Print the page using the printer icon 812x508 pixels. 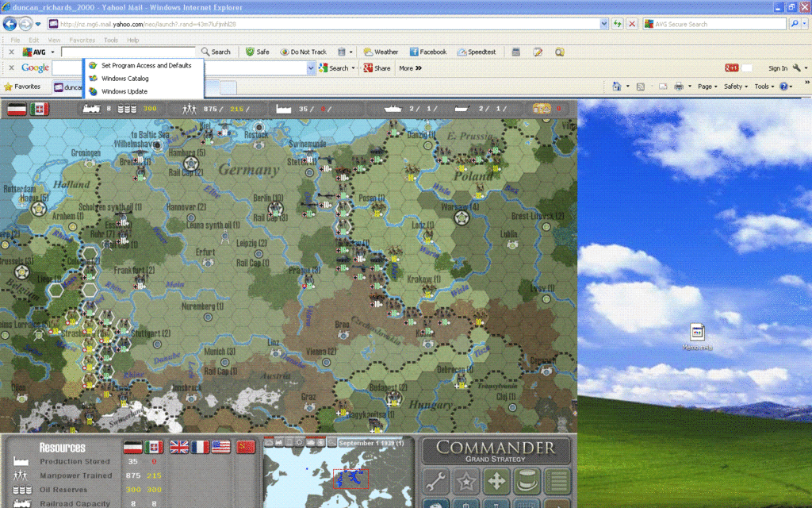[x=679, y=87]
